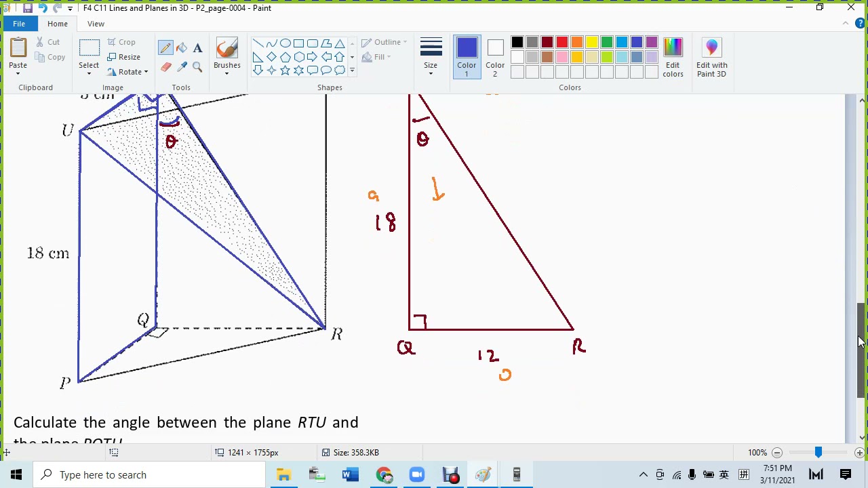
Task: Choose the Down arrow shape
Action: click(x=258, y=70)
